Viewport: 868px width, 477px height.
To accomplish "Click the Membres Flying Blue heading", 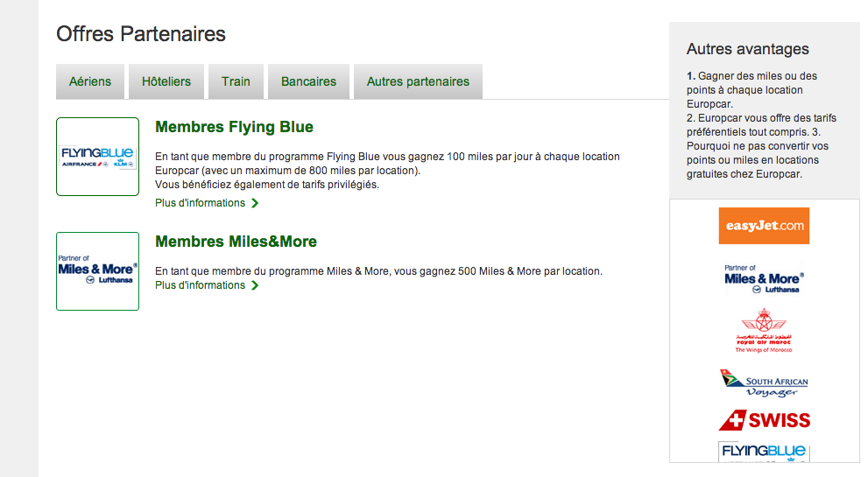I will tap(234, 127).
